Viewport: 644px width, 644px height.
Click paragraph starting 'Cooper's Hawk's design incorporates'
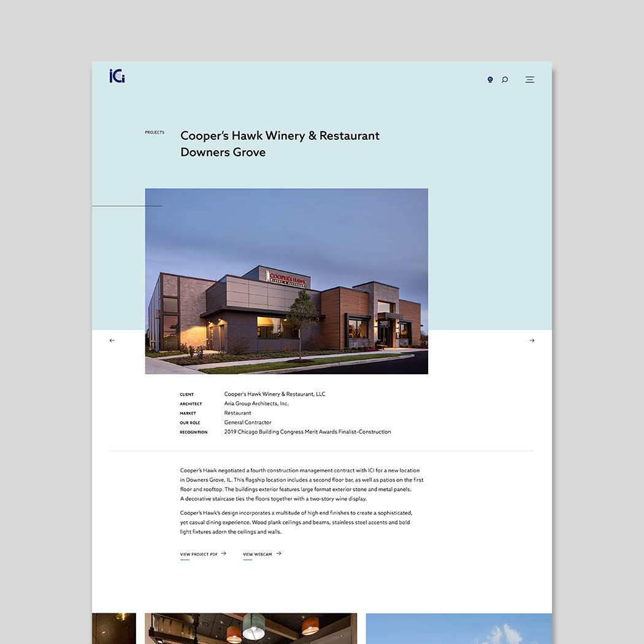pyautogui.click(x=296, y=522)
